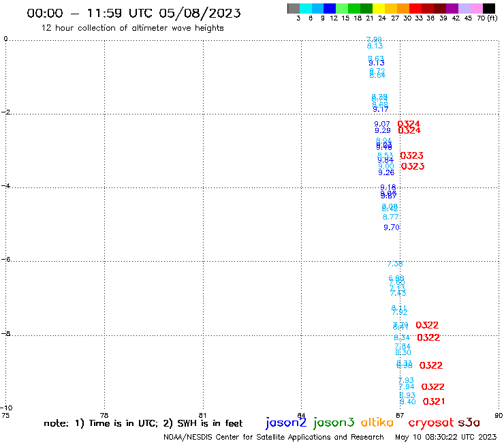Screen dimensions: 504x443
Task: Click the NOAA/NESDIS Center credit line
Action: [274, 437]
